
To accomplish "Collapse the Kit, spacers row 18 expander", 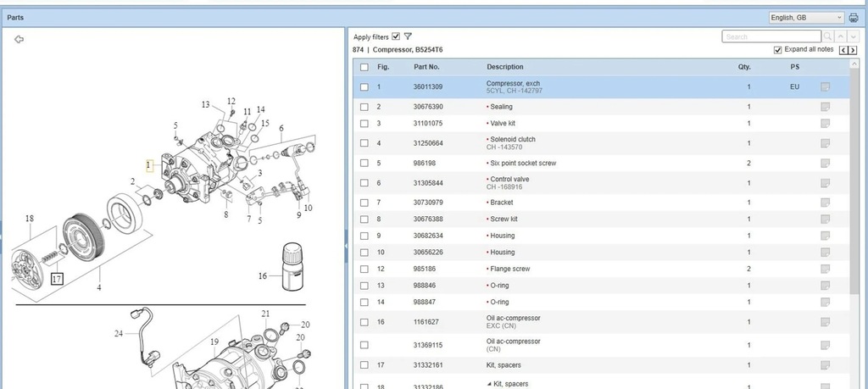I will pyautogui.click(x=489, y=383).
